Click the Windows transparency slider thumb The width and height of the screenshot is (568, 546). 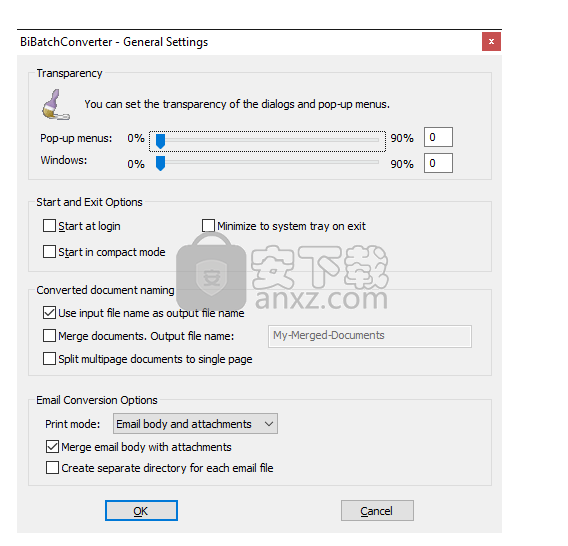point(160,163)
